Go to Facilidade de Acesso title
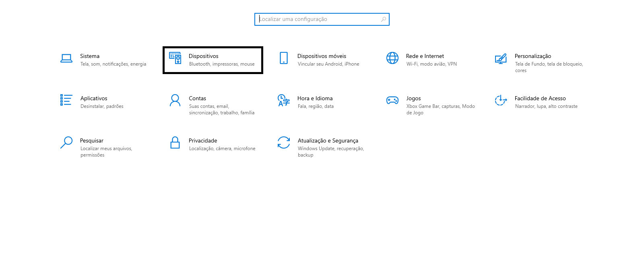This screenshot has height=256, width=644. 540,98
